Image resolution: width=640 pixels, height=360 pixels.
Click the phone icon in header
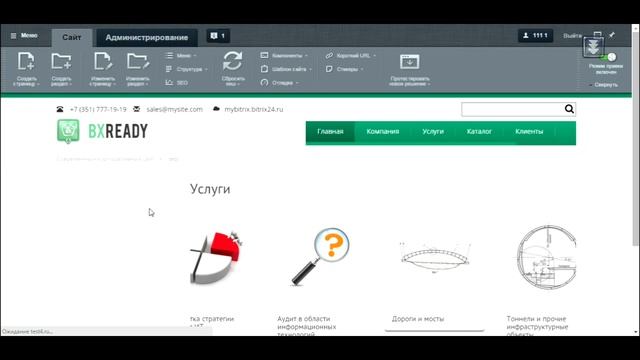coord(60,109)
